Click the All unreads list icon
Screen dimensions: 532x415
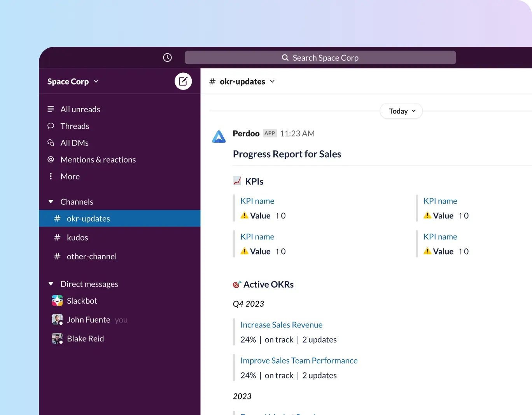(x=51, y=109)
